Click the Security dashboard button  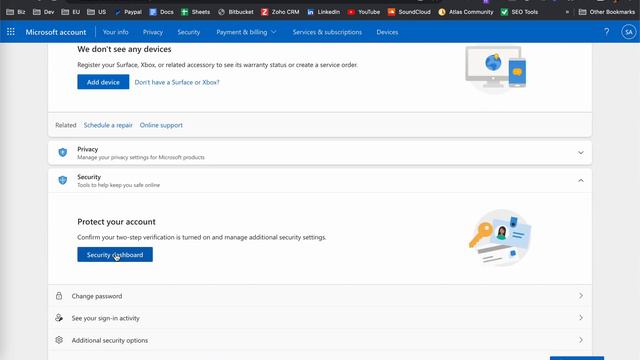115,255
